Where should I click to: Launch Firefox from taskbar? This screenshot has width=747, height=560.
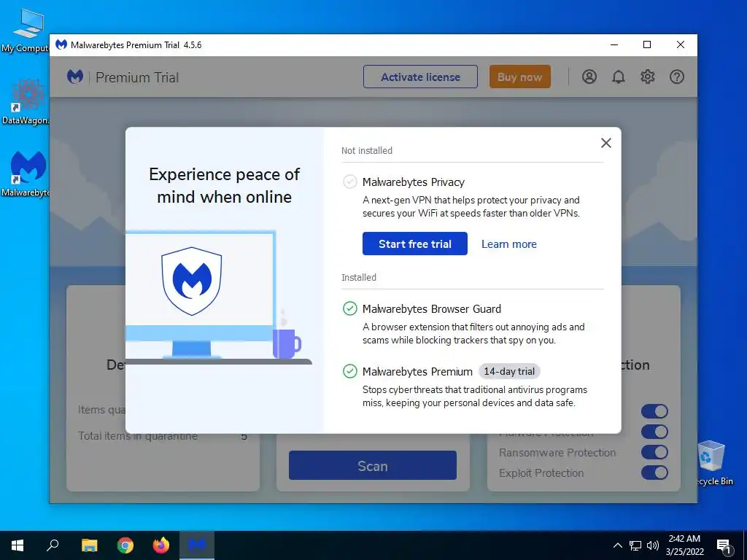coord(161,545)
